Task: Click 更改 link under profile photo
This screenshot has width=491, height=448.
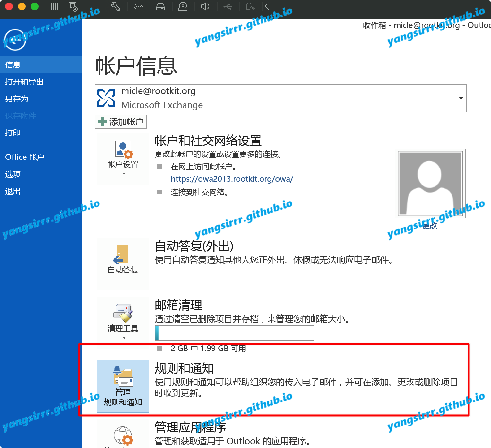Action: 430,226
